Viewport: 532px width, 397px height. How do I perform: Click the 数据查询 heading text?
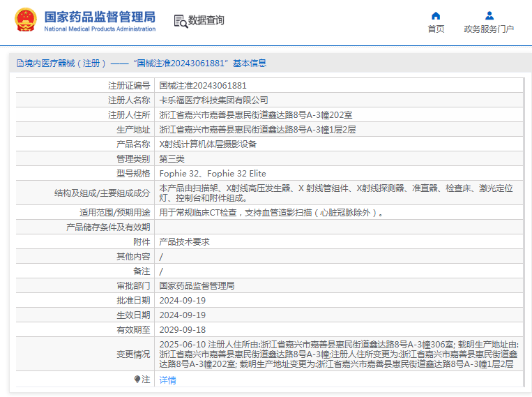point(206,20)
